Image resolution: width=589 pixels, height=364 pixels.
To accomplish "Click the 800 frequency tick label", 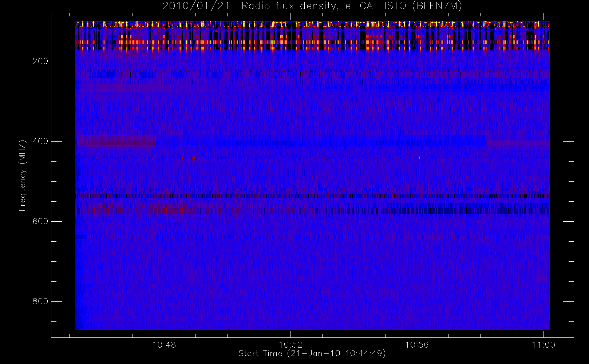I will 40,301.
